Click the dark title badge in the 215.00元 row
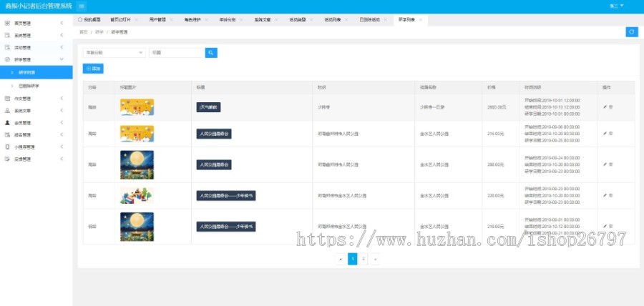Screen dimensions: 644x306 (x=214, y=134)
